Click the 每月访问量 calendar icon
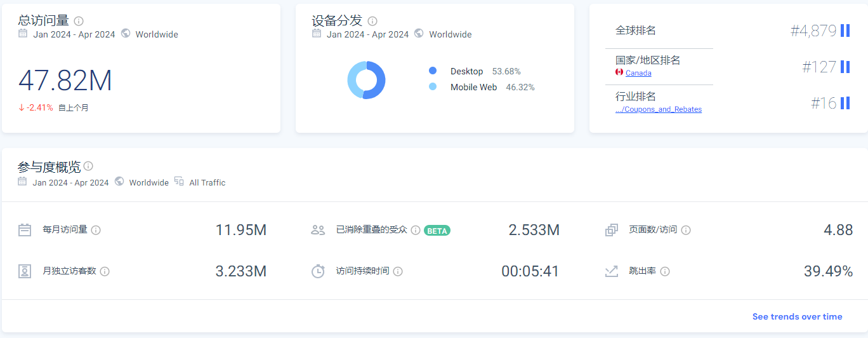The width and height of the screenshot is (868, 338). (x=25, y=230)
